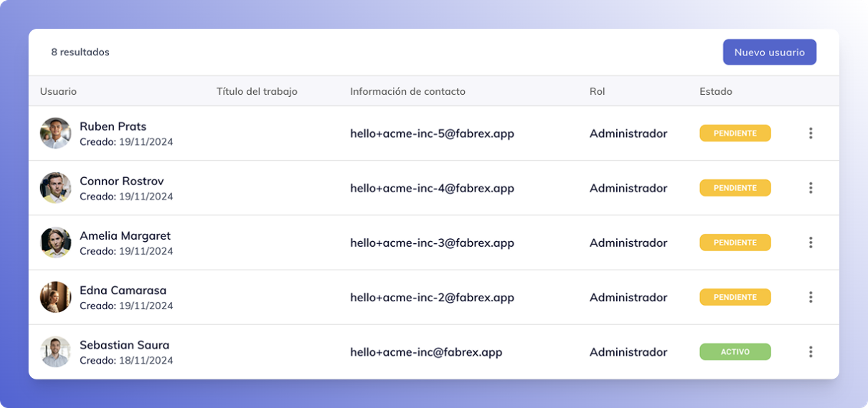Click Creado: 19/11/2024 under Amelia Margaret

(x=126, y=251)
